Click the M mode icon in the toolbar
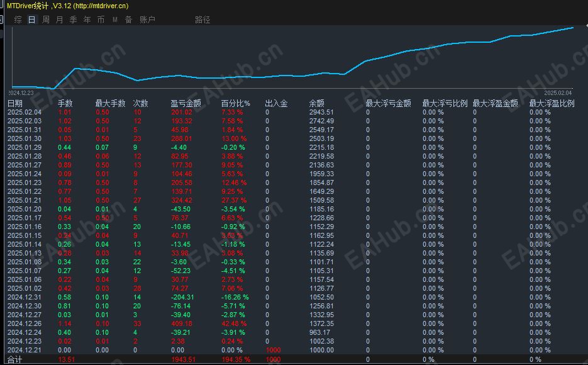Viewport: 588px width, 365px height. 114,20
